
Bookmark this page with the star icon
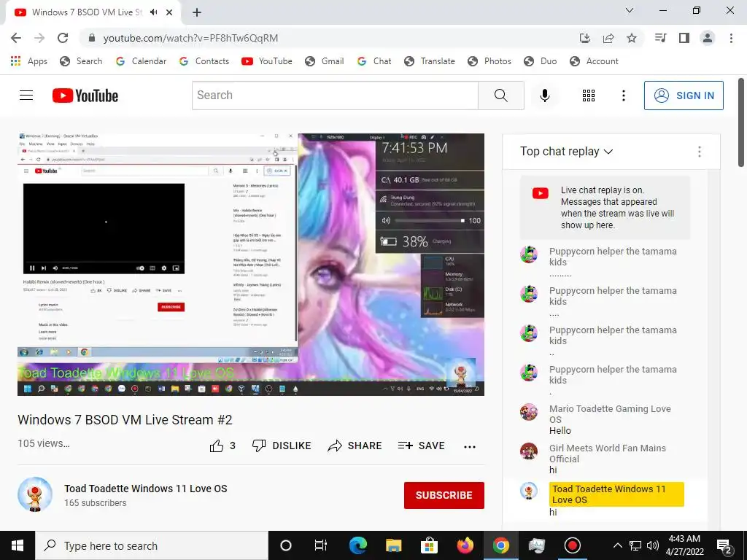[x=632, y=38]
